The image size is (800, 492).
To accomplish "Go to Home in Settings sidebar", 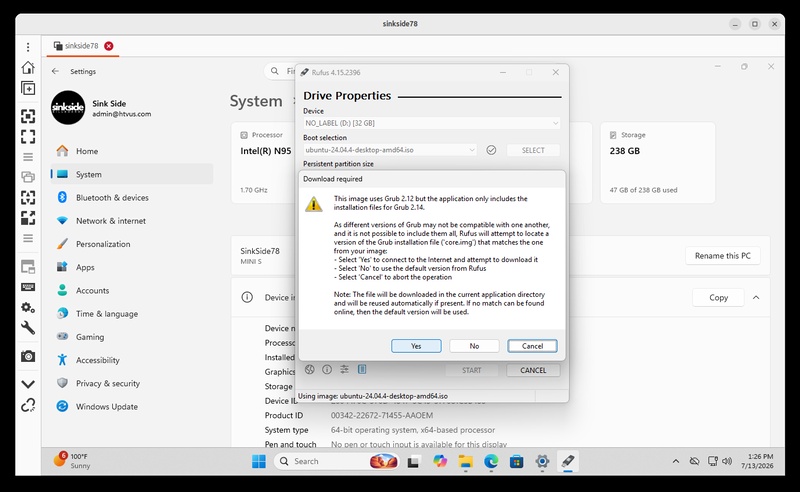I will [x=132, y=151].
